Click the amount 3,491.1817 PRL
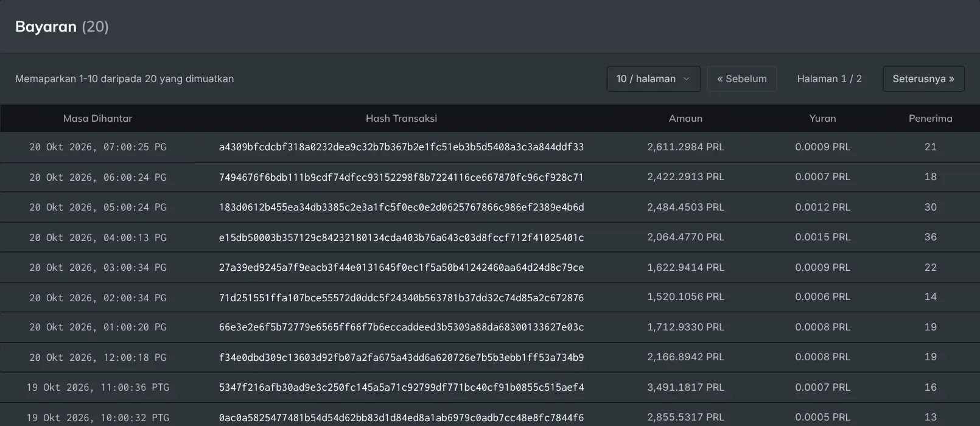This screenshot has height=426, width=980. pos(685,388)
